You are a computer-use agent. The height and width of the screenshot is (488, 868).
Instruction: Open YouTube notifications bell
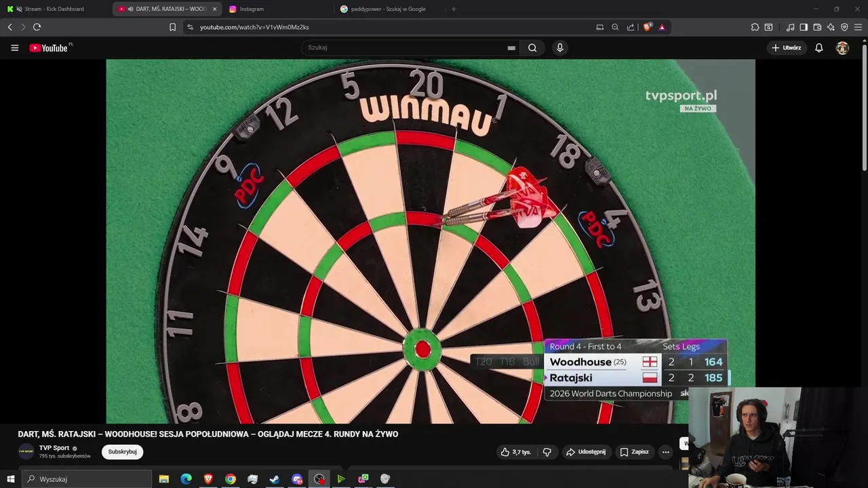(x=819, y=48)
